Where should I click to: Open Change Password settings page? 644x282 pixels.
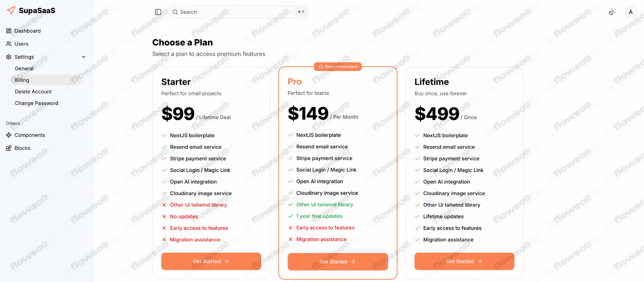[x=37, y=103]
